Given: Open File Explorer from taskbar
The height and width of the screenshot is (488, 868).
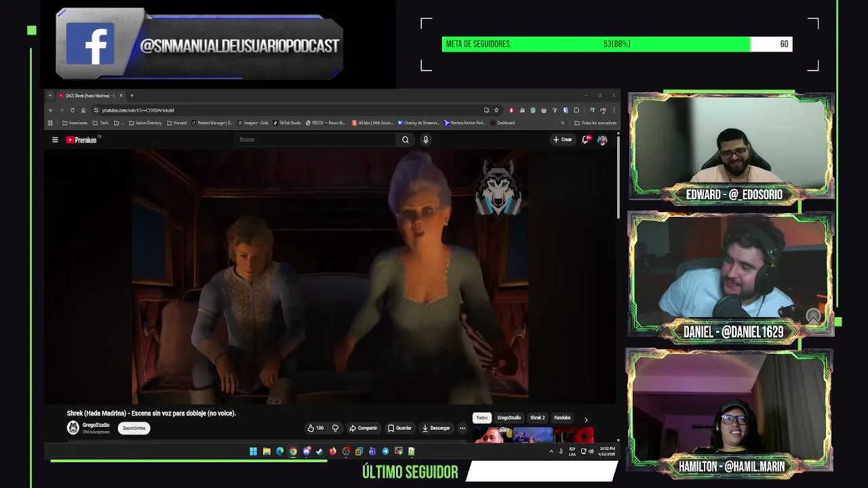Looking at the screenshot, I should tap(267, 451).
